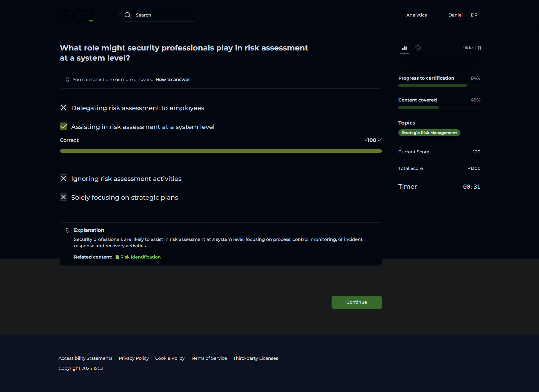The width and height of the screenshot is (539, 392).
Task: Open the Daniel user menu
Action: 455,15
